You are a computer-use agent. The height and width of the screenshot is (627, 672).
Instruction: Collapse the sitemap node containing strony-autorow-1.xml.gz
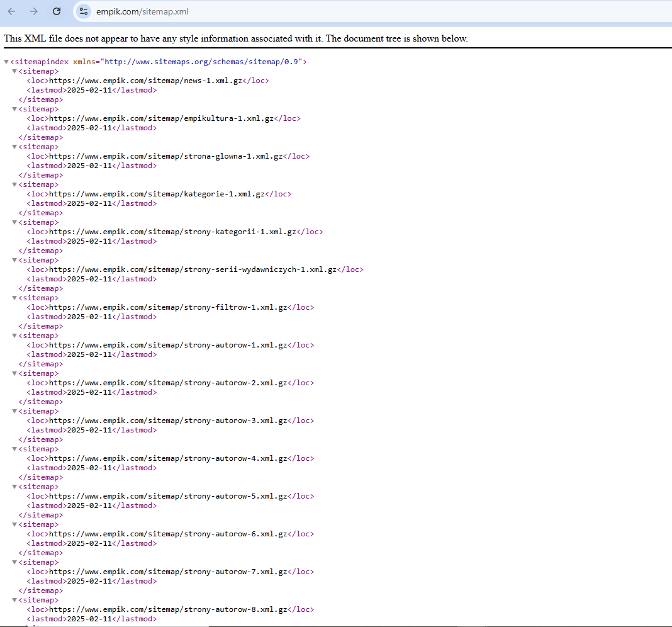(14, 336)
